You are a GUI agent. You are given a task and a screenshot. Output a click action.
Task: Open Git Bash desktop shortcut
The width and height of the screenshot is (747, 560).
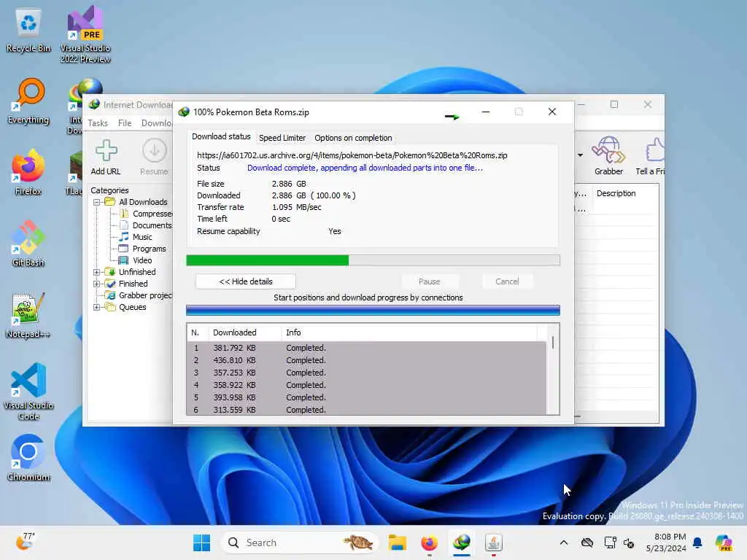(28, 244)
